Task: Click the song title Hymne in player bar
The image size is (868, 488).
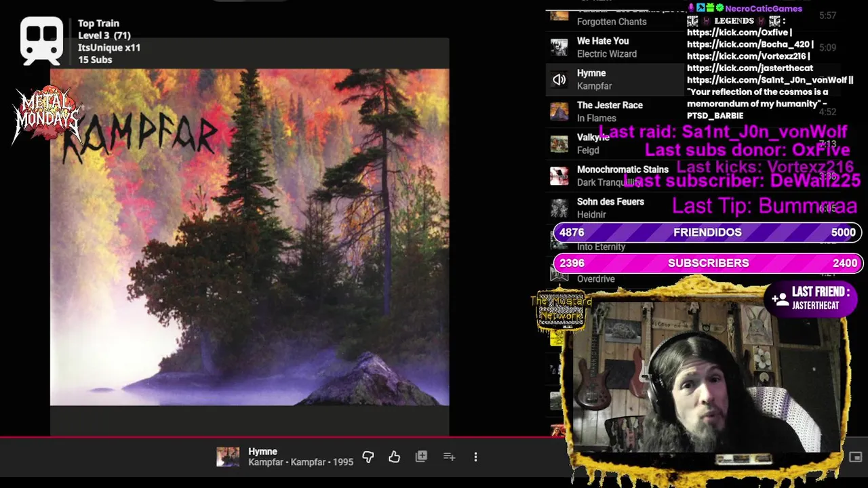Action: pyautogui.click(x=262, y=451)
